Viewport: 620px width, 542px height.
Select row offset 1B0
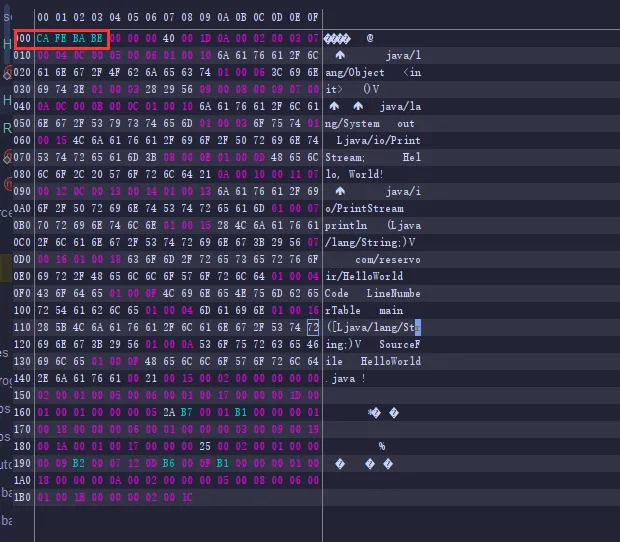pyautogui.click(x=23, y=498)
